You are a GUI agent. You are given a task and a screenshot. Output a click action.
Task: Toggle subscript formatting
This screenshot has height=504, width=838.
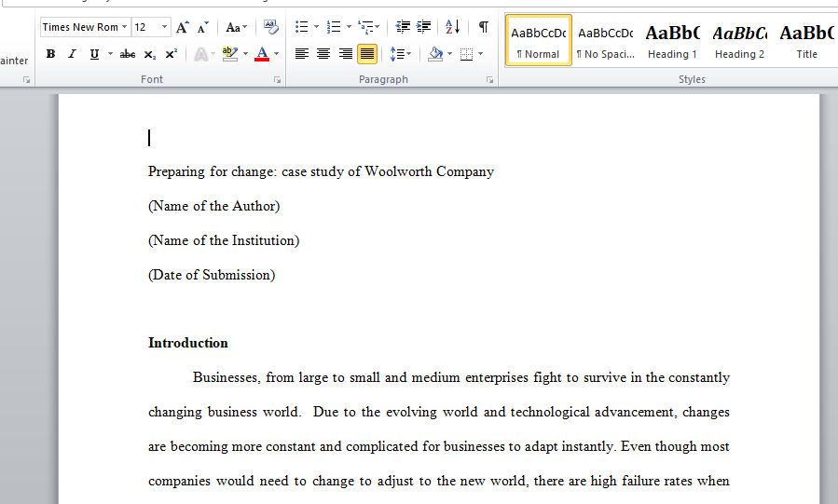pos(150,54)
